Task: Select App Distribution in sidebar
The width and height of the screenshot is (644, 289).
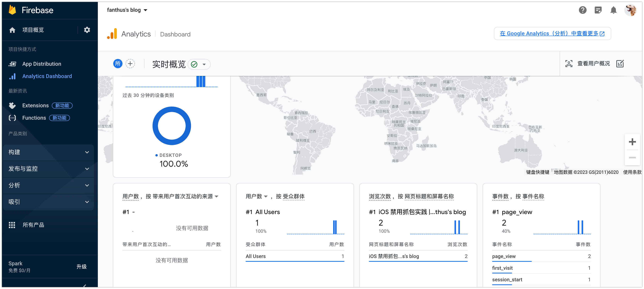Action: tap(41, 64)
